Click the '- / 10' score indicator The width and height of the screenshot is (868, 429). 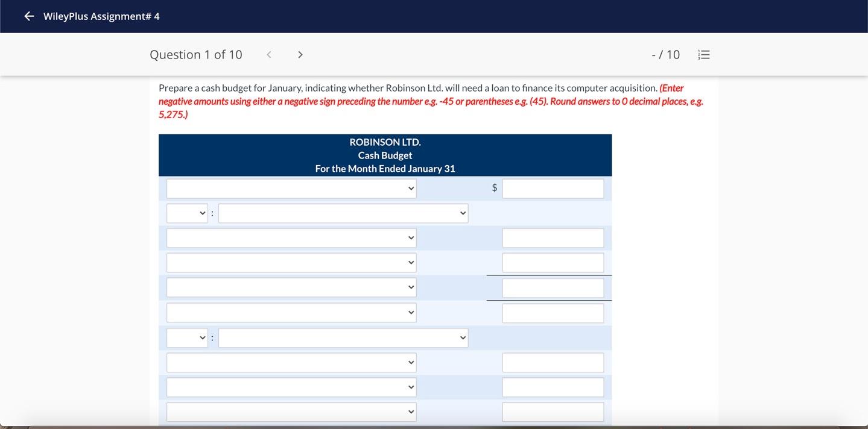(x=666, y=53)
